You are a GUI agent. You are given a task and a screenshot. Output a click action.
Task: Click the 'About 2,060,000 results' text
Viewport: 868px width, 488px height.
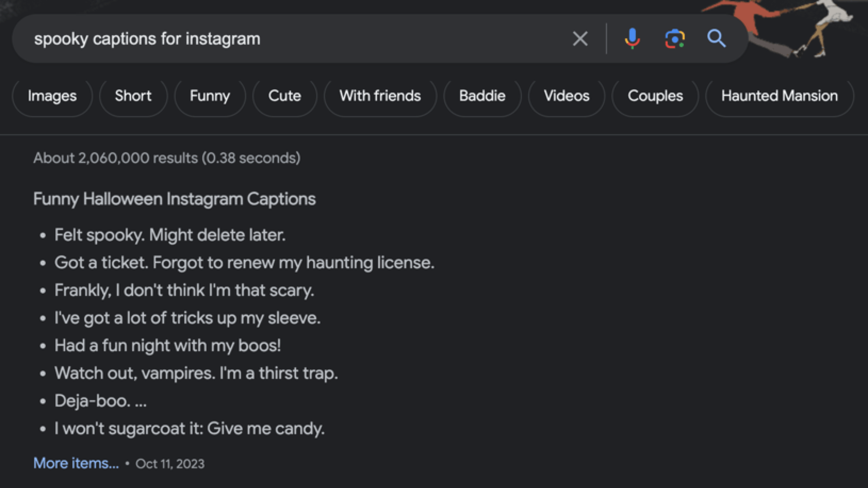point(167,158)
